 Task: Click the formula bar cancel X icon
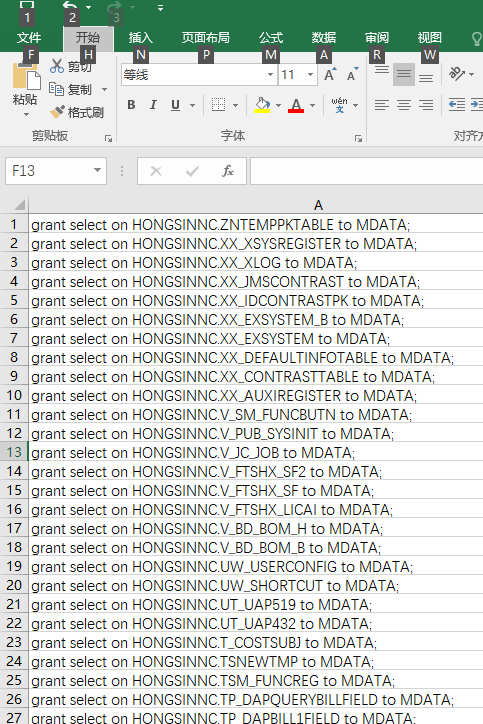[x=156, y=171]
